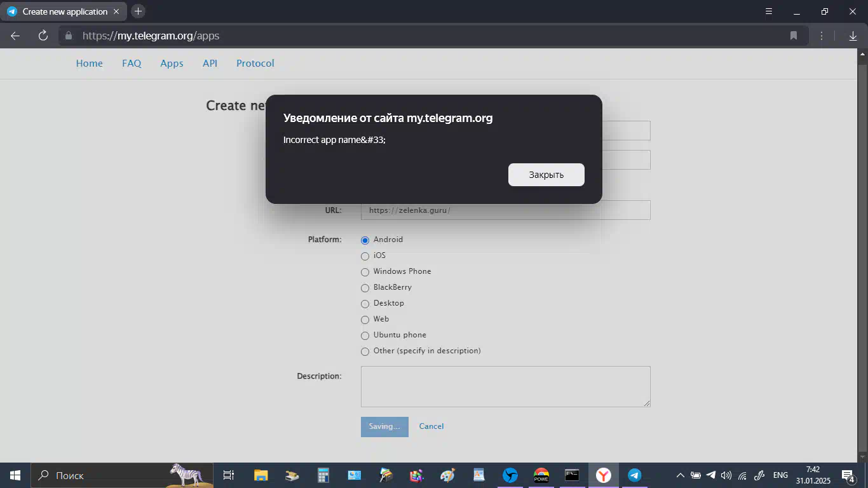The height and width of the screenshot is (488, 868).
Task: Click the Поиск taskbar search box
Action: point(122,475)
